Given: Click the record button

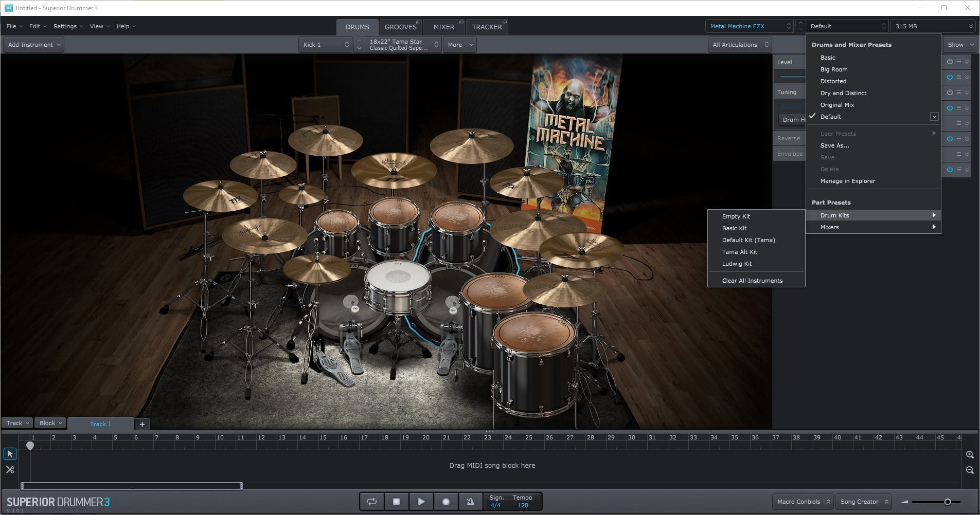Looking at the screenshot, I should pyautogui.click(x=446, y=502).
